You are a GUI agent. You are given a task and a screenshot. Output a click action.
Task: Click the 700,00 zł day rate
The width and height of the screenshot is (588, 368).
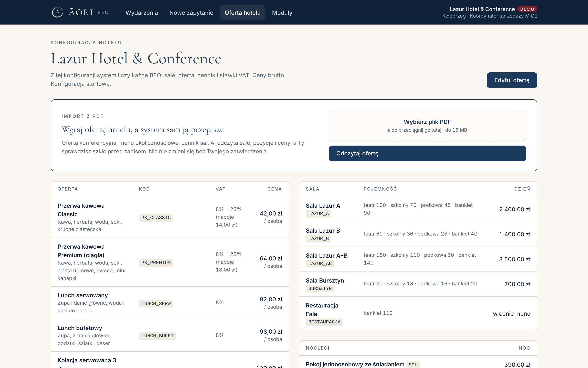click(x=517, y=284)
